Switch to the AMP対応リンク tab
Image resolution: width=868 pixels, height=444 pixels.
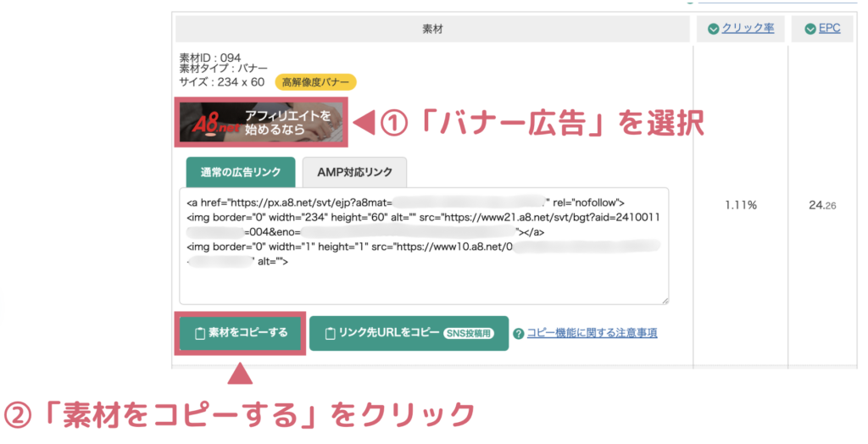[x=354, y=172]
